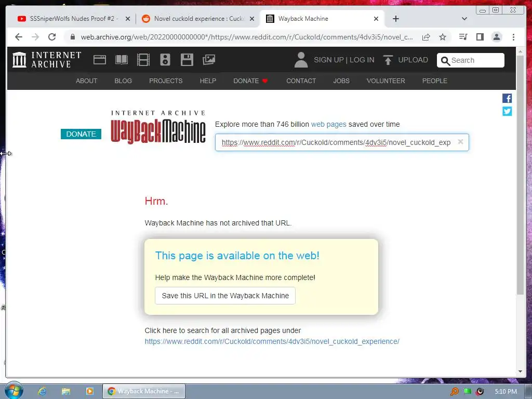Open the media player taskbar icon

[x=89, y=391]
